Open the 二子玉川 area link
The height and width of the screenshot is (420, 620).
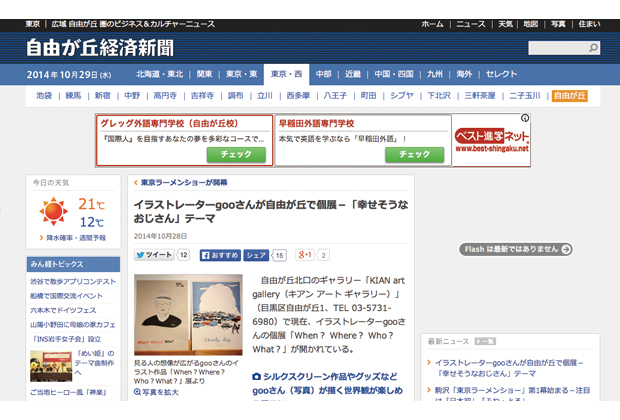(525, 96)
